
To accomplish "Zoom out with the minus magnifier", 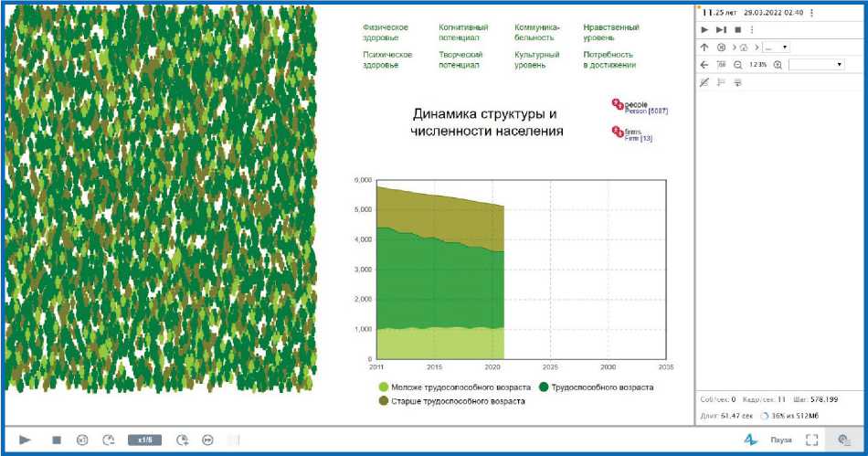I will point(738,65).
